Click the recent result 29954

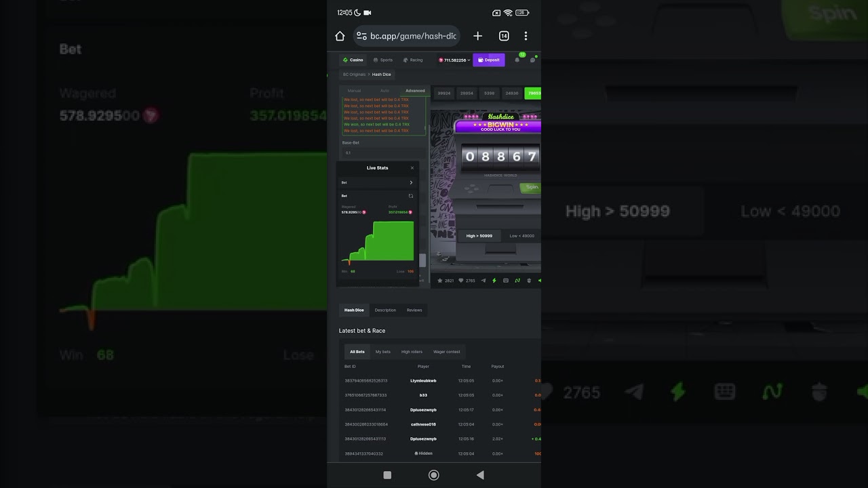coord(467,94)
